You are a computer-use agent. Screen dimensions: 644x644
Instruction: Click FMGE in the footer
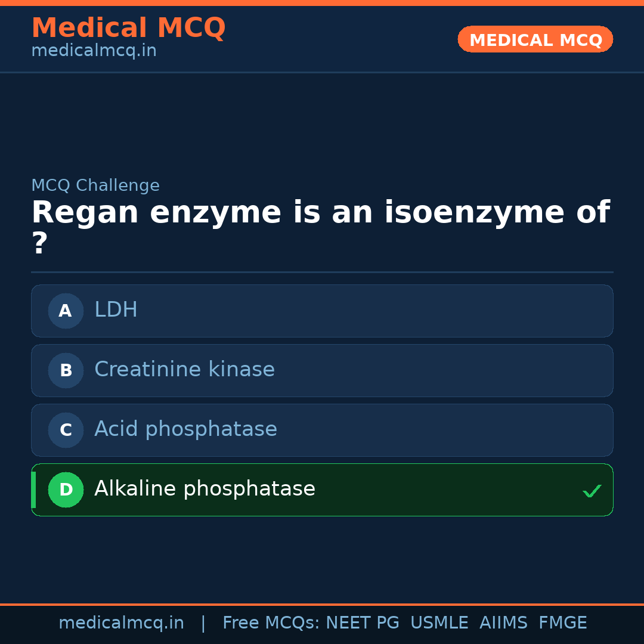(x=563, y=623)
